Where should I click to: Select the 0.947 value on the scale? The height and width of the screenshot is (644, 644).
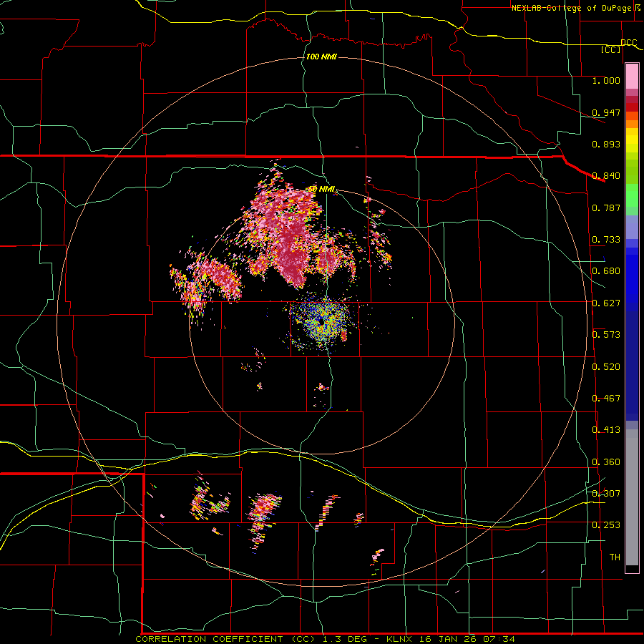[606, 112]
